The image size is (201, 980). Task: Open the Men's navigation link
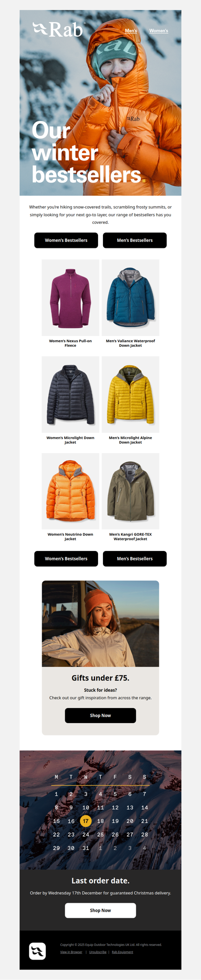click(x=131, y=31)
